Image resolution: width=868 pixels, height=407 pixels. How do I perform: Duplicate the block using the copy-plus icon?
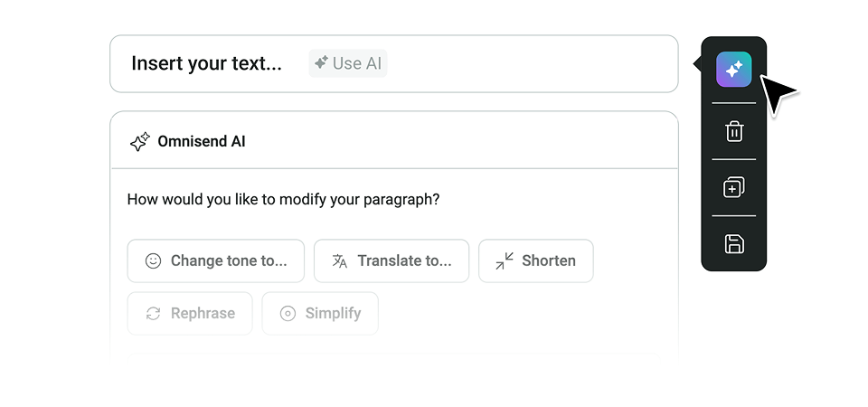[x=734, y=187]
